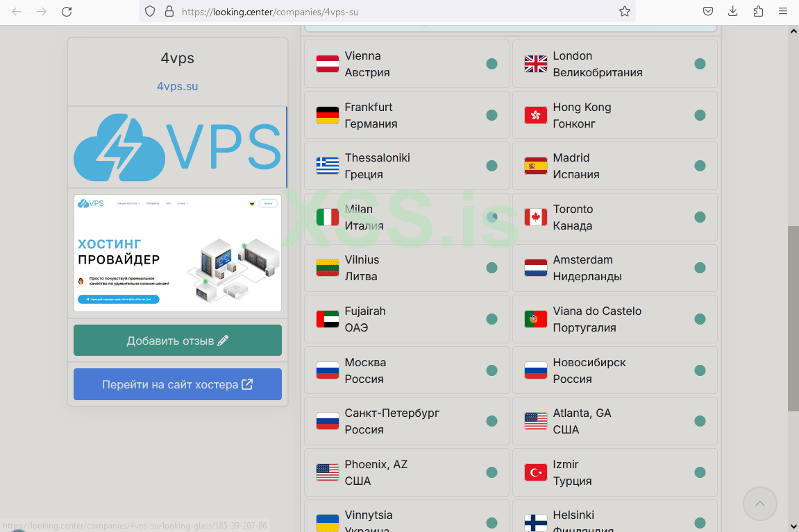The width and height of the screenshot is (799, 532).
Task: Open the extensions puzzle icon
Action: tap(758, 12)
